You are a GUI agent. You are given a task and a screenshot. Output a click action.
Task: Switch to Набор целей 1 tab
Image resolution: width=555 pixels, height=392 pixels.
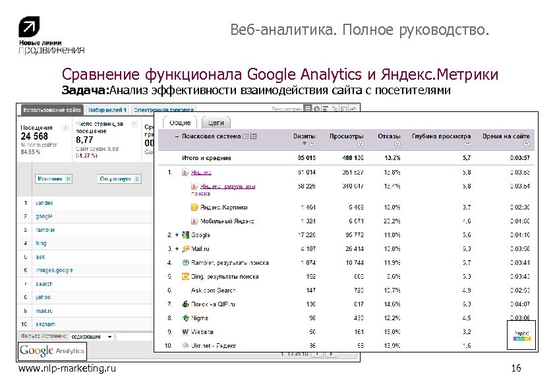click(107, 110)
